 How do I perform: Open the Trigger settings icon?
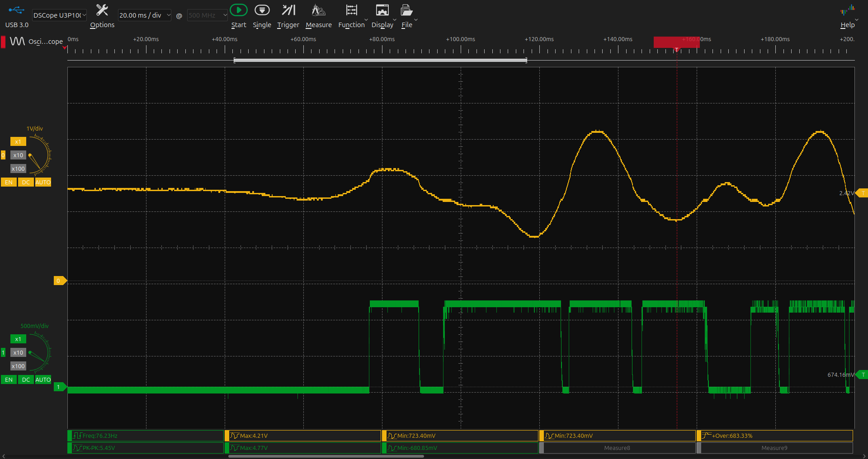(288, 10)
